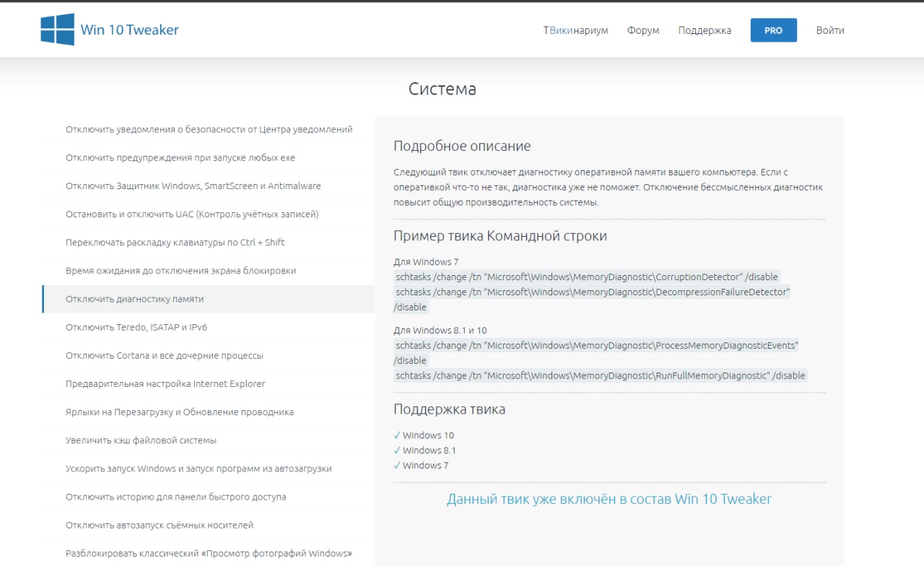This screenshot has width=924, height=566.
Task: Click the Поддержка твика heading
Action: (449, 409)
